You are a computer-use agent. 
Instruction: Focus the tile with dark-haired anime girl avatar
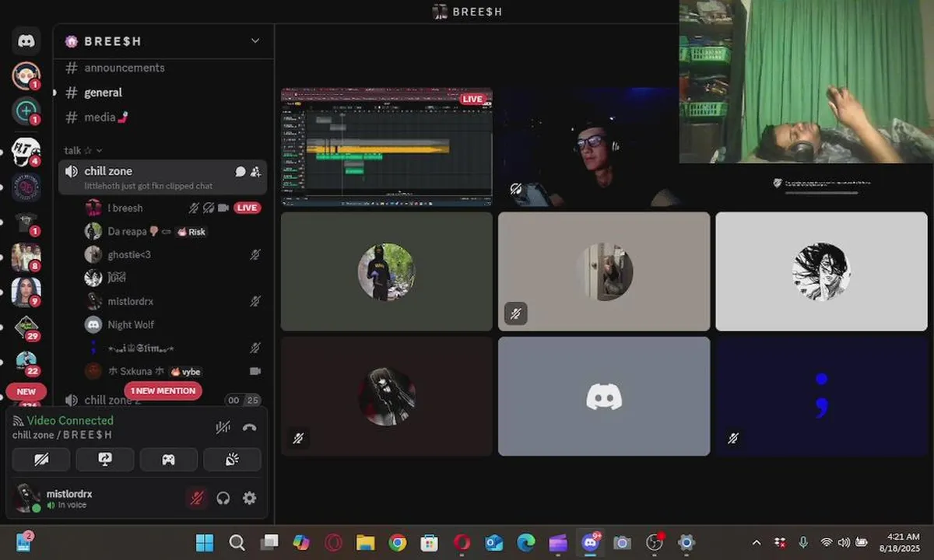click(x=387, y=396)
